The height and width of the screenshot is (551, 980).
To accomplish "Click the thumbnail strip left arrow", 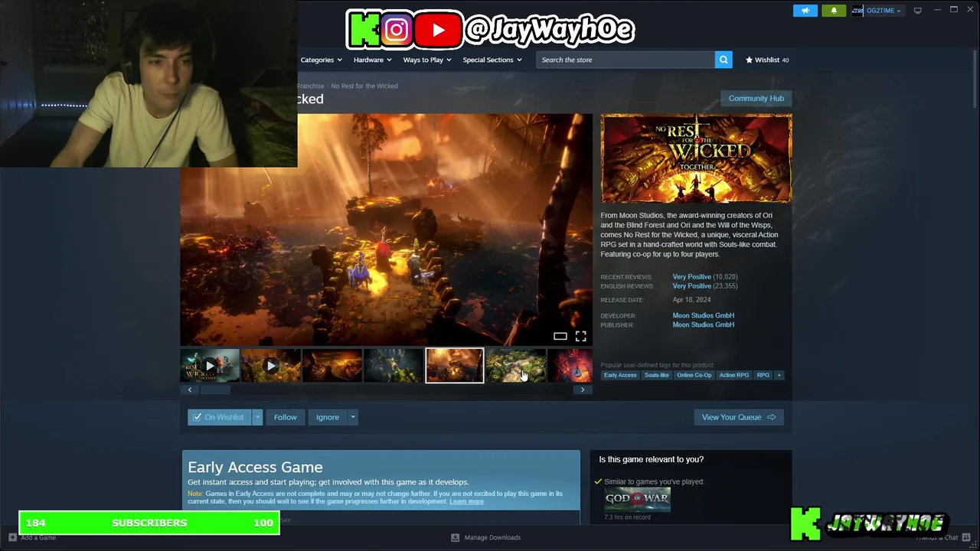I will tap(190, 390).
